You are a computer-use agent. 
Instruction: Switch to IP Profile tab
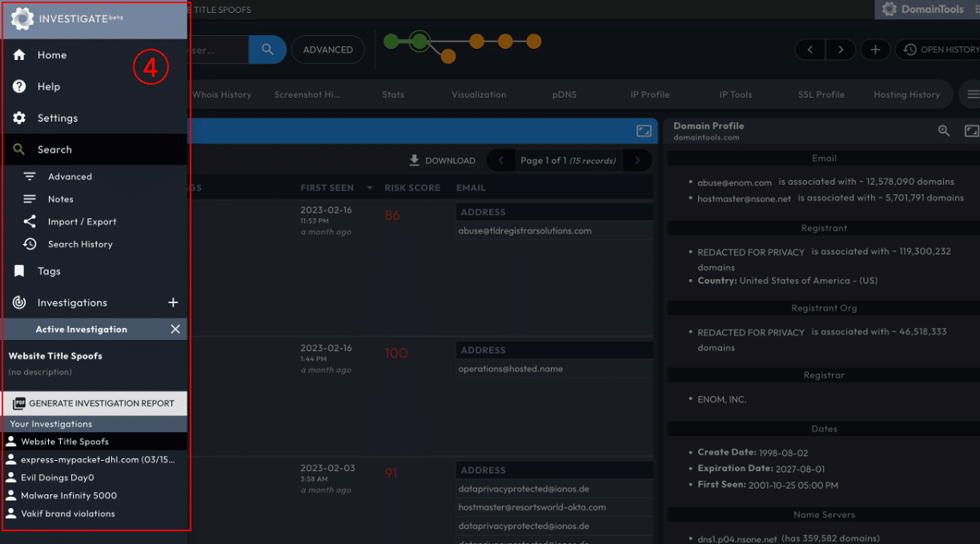(x=650, y=94)
